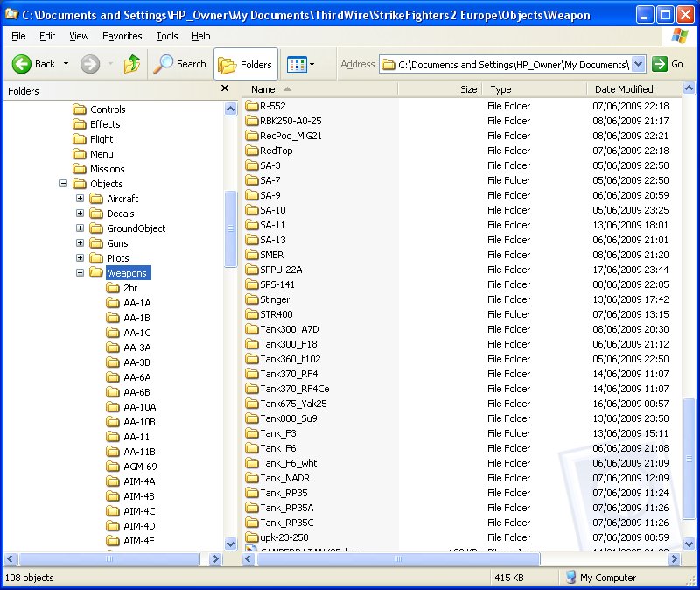700x590 pixels.
Task: Click the SA-10 folder icon
Action: click(x=252, y=210)
